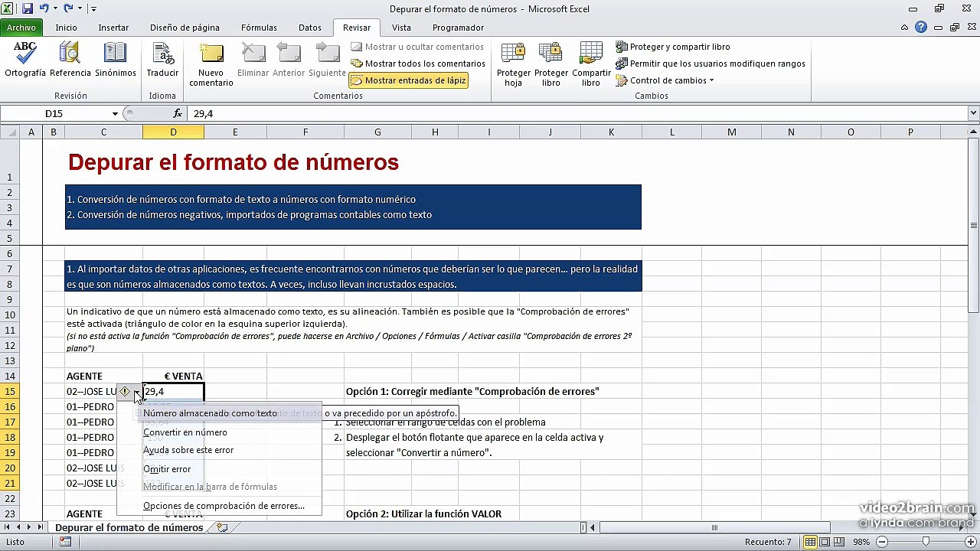Select column D header
980x551 pixels.
tap(173, 132)
